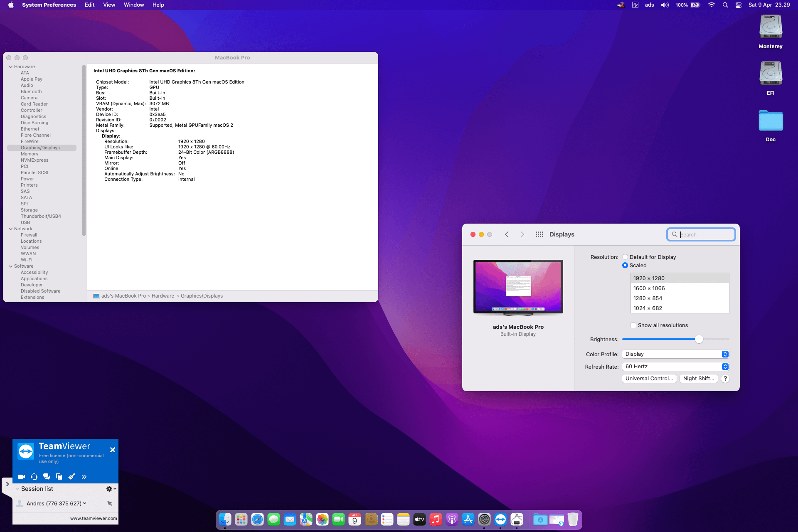The width and height of the screenshot is (798, 532).
Task: Open the Color Profile dropdown
Action: (675, 354)
